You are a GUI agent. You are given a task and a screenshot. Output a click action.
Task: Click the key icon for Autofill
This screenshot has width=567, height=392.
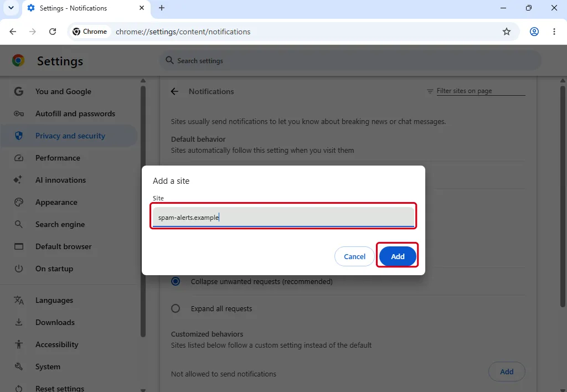pyautogui.click(x=18, y=114)
